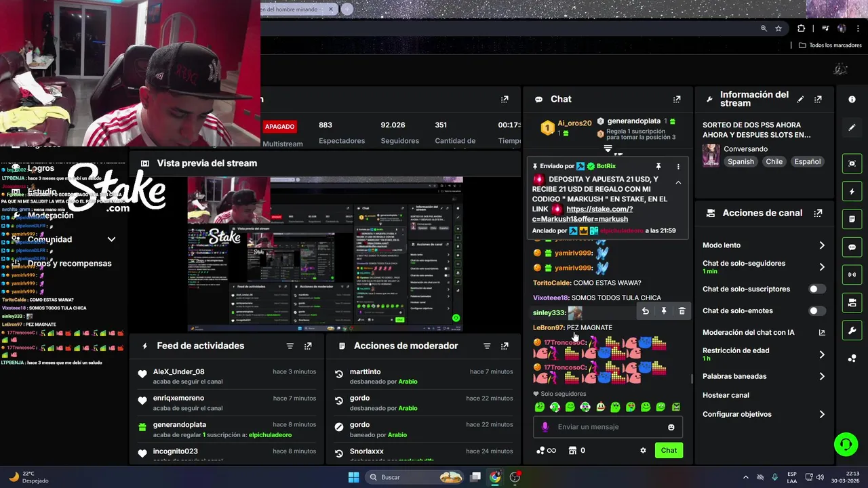868x488 pixels.
Task: Send message with green Chat button
Action: 669,450
